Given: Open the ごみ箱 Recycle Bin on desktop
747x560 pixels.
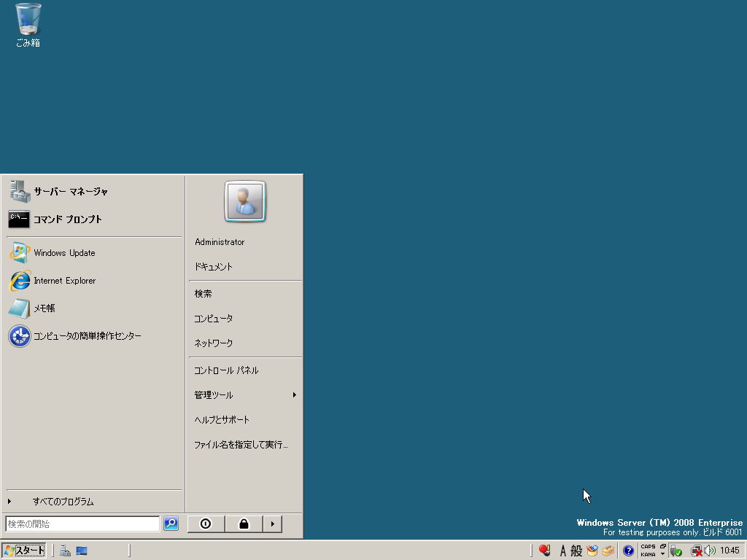Looking at the screenshot, I should pyautogui.click(x=28, y=25).
